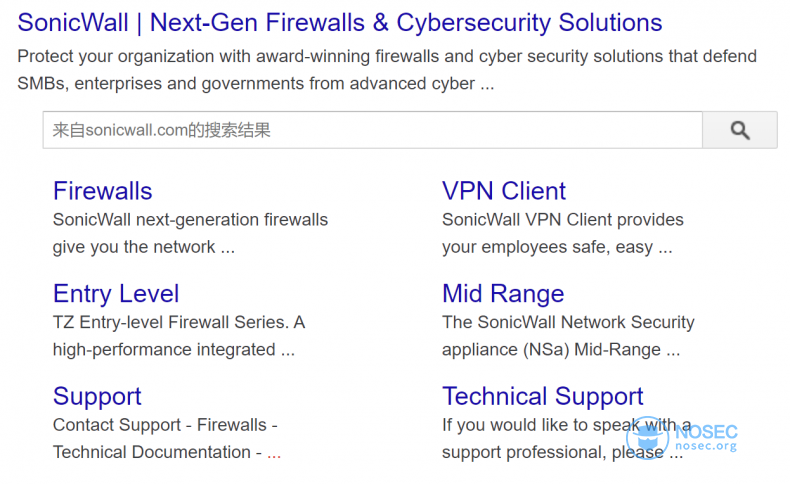Open the SonicWall Next-Gen Firewalls title link

point(340,23)
